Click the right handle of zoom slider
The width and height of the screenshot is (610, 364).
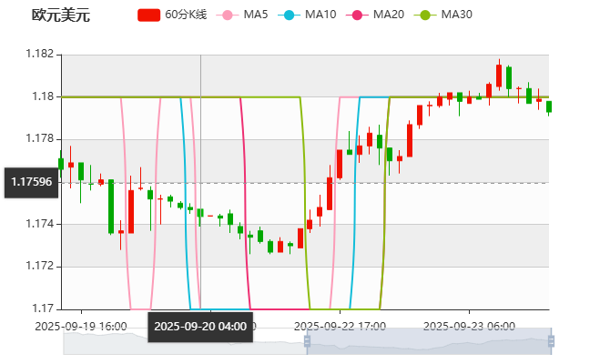coord(552,341)
